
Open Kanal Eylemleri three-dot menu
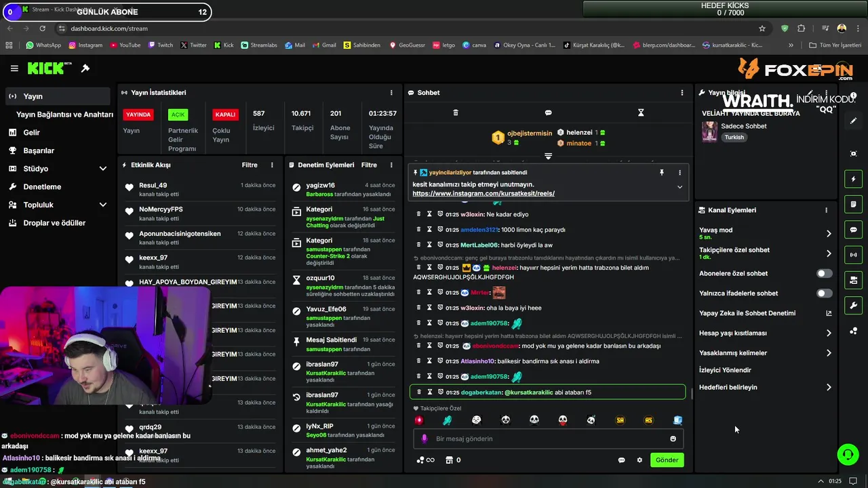click(x=826, y=210)
